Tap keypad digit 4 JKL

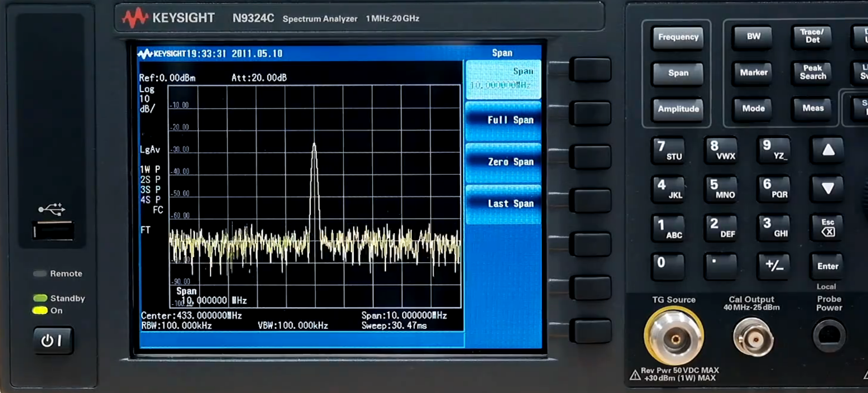(x=668, y=190)
